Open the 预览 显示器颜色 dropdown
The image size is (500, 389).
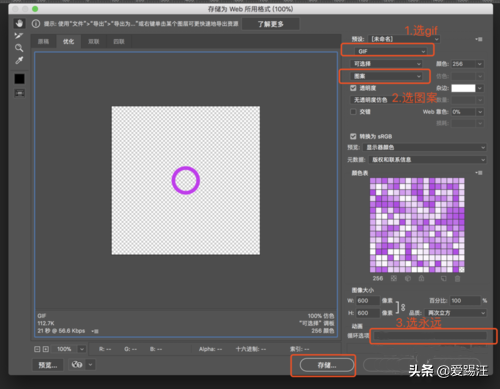425,147
